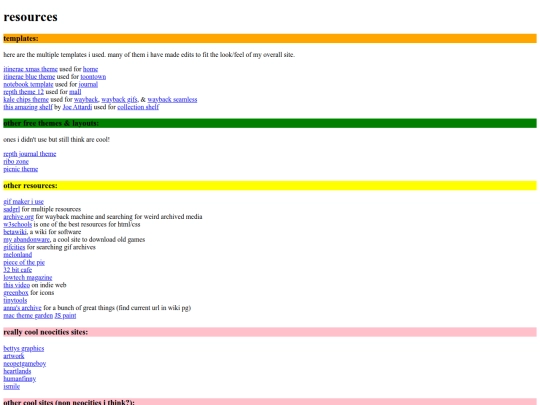The width and height of the screenshot is (540, 405).
Task: Click the mall link
Action: pyautogui.click(x=75, y=92)
